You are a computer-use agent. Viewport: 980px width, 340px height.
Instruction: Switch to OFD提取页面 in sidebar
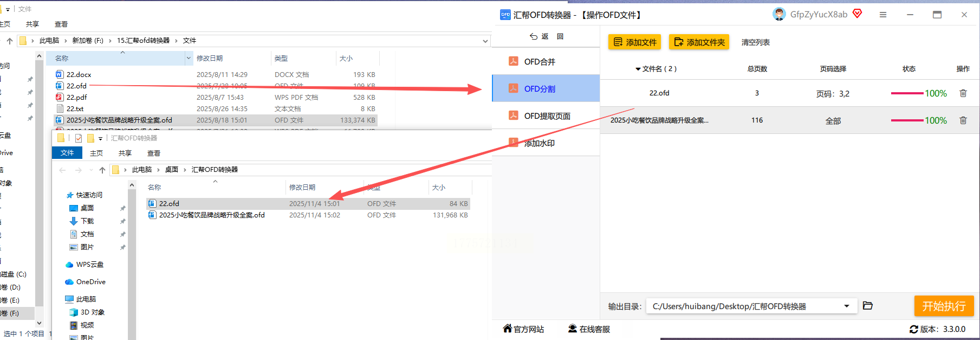(x=546, y=116)
